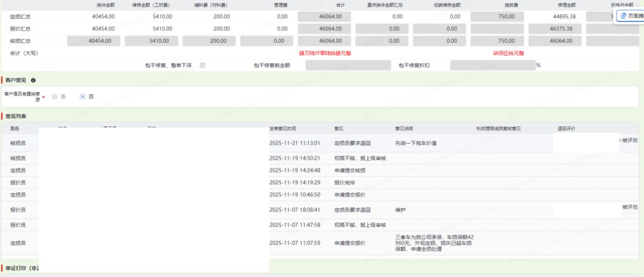Click the 意见列表 section heading
This screenshot has height=277, width=644.
pyautogui.click(x=16, y=116)
